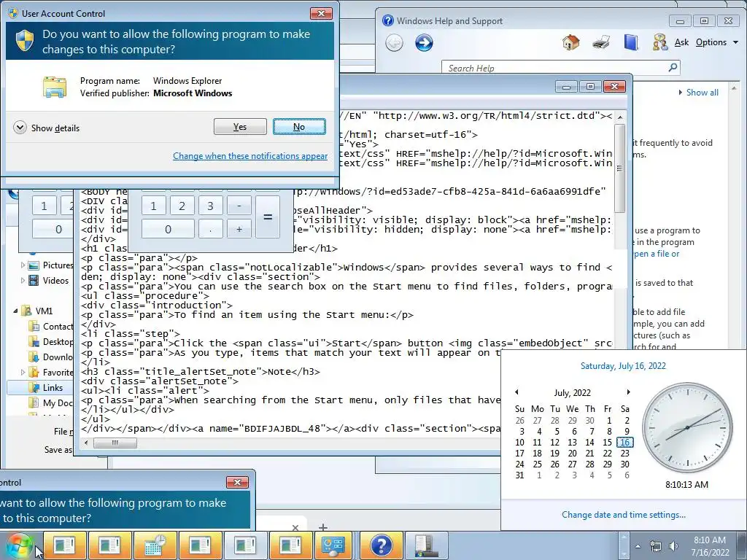Click the 0 key on front calculator
Image resolution: width=747 pixels, height=560 pixels.
click(x=168, y=229)
